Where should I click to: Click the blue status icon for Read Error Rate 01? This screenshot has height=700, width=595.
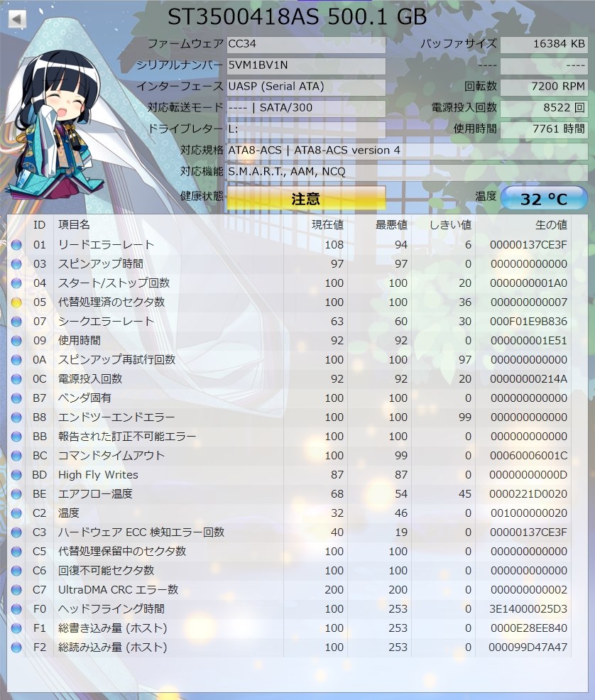(x=16, y=245)
